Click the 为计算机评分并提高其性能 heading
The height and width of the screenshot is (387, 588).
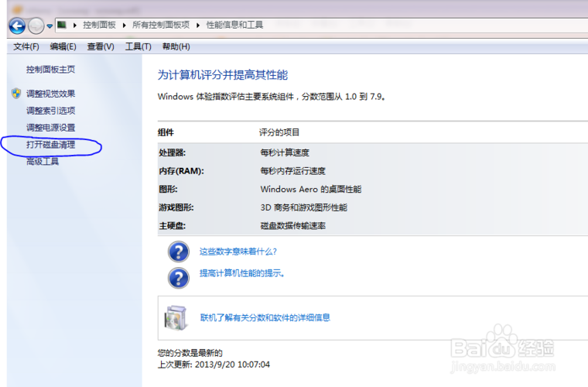[223, 75]
